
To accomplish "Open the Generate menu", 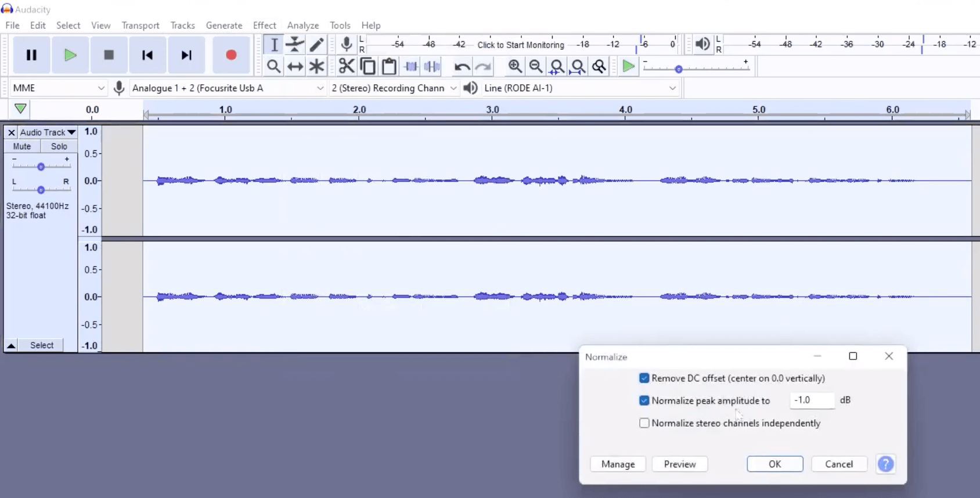I will [224, 26].
